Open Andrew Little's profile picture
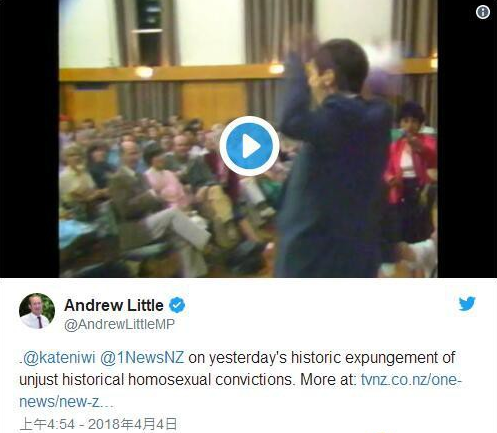 click(x=37, y=311)
